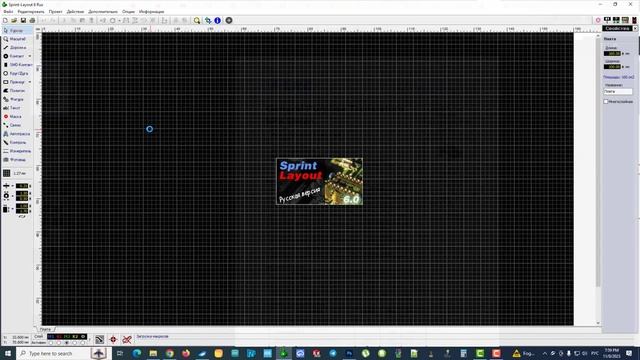Collapse the Свойства panel header arrow

(x=636, y=29)
